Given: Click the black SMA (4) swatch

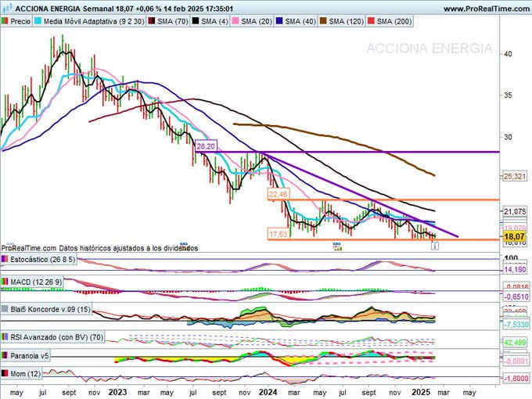Looking at the screenshot, I should 196,21.
